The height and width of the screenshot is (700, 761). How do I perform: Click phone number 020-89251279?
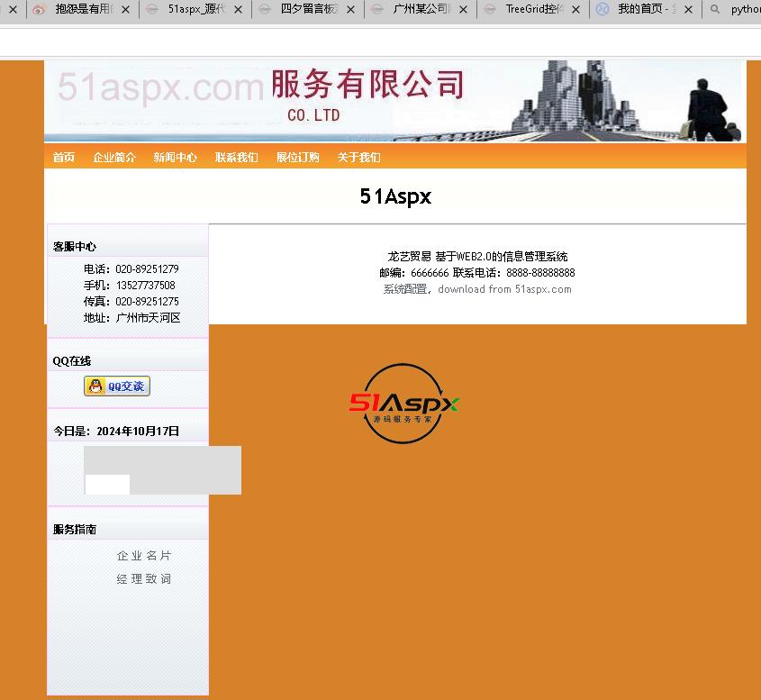point(147,269)
